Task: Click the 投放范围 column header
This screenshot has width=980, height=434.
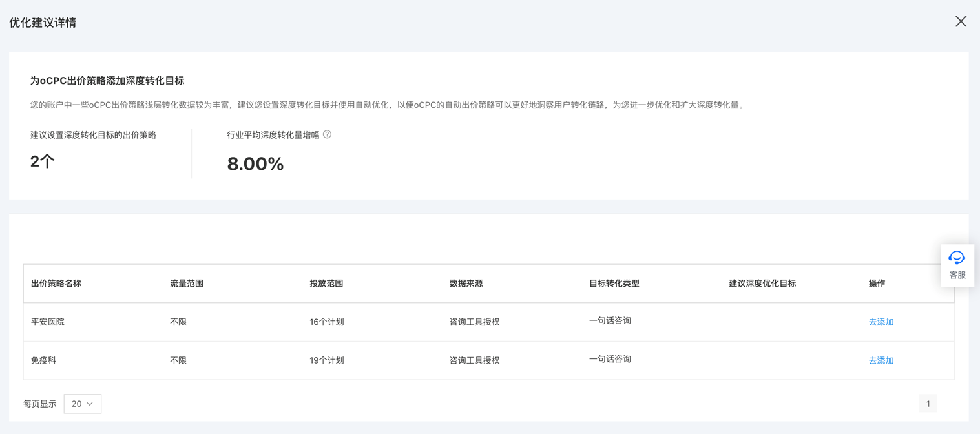Action: point(326,284)
